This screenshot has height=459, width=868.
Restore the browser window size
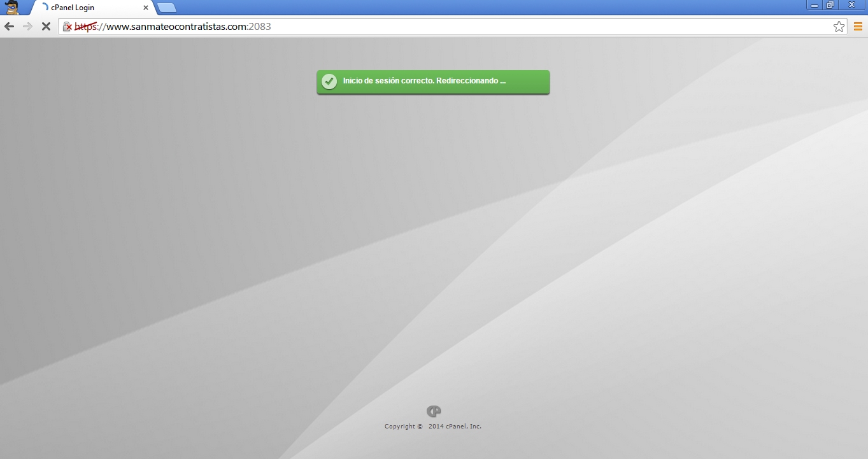831,4
